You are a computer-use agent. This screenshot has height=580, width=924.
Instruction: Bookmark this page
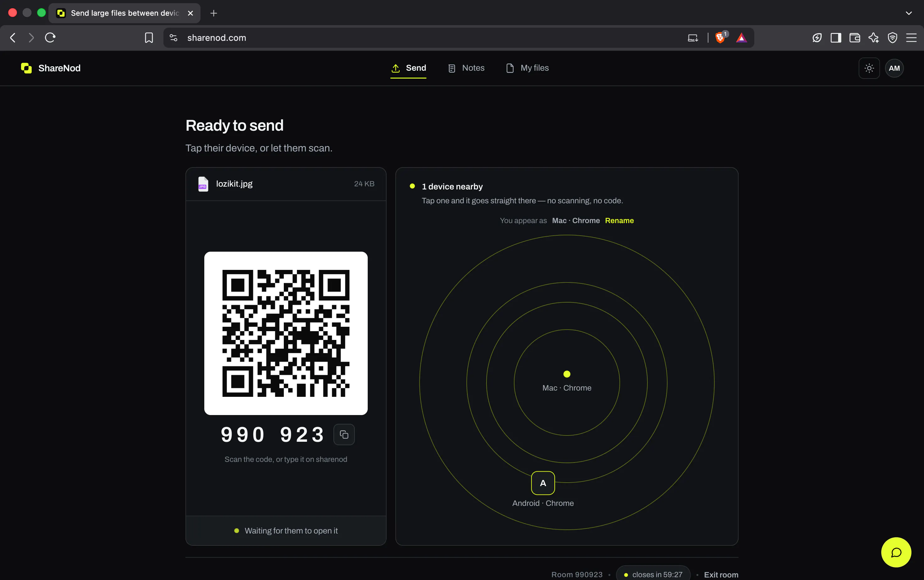(149, 38)
